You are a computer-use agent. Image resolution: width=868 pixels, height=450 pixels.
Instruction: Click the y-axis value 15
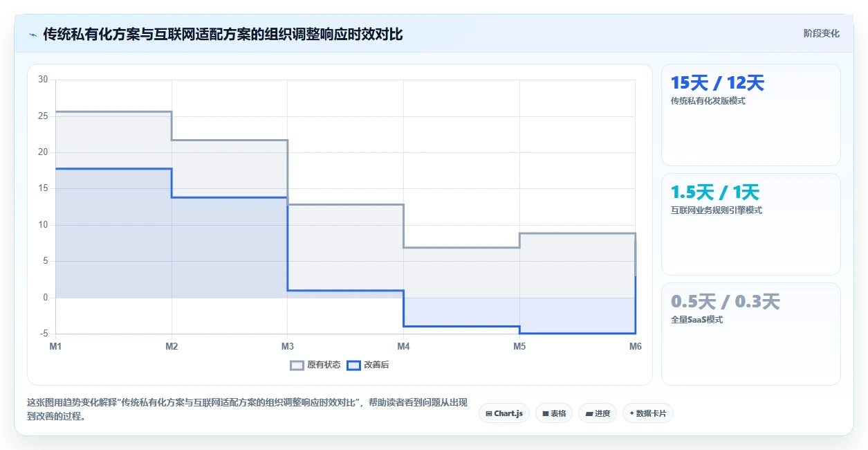point(43,188)
